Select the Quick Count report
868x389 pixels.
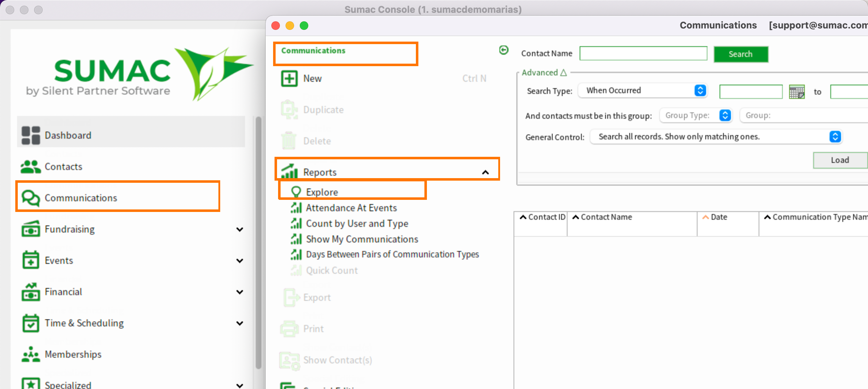click(332, 270)
